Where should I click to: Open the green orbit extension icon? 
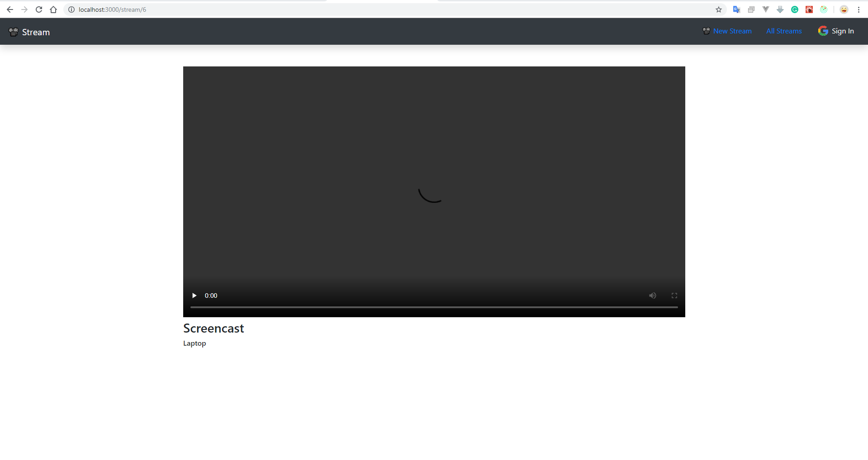pyautogui.click(x=824, y=9)
